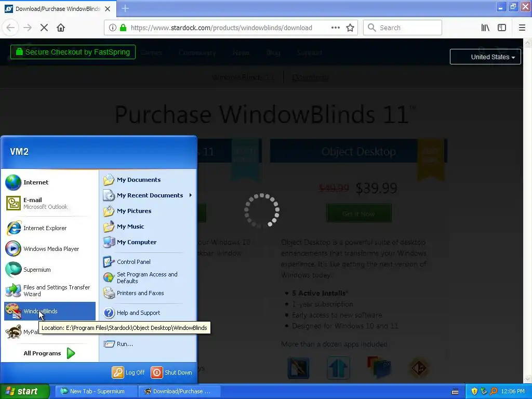Click Secure Checkout by FastSpring badge
The height and width of the screenshot is (399, 532).
[x=73, y=52]
